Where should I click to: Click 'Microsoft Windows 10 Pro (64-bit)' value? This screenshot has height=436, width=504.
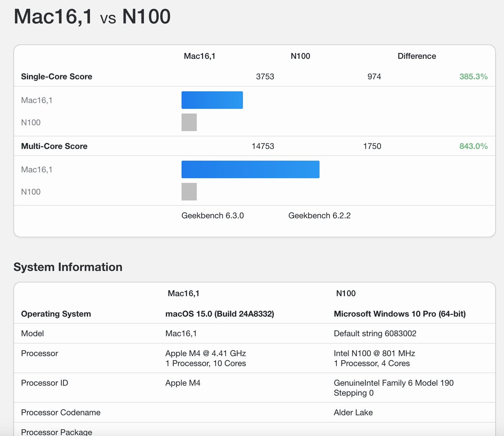[400, 314]
